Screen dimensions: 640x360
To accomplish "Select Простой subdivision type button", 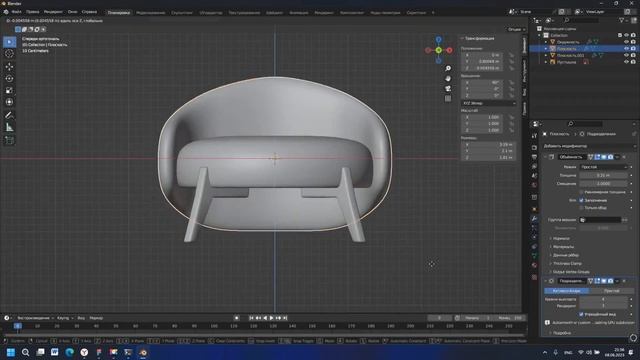I will pos(611,291).
